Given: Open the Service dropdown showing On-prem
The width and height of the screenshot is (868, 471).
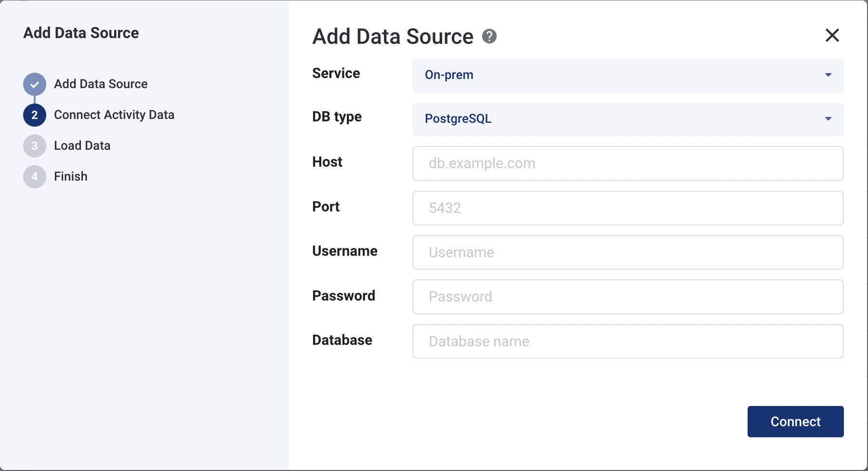Looking at the screenshot, I should 617,76.
